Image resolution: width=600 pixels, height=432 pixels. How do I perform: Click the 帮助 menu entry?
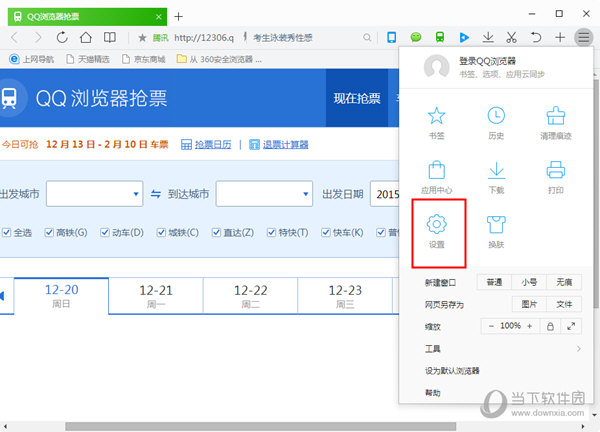(x=432, y=392)
